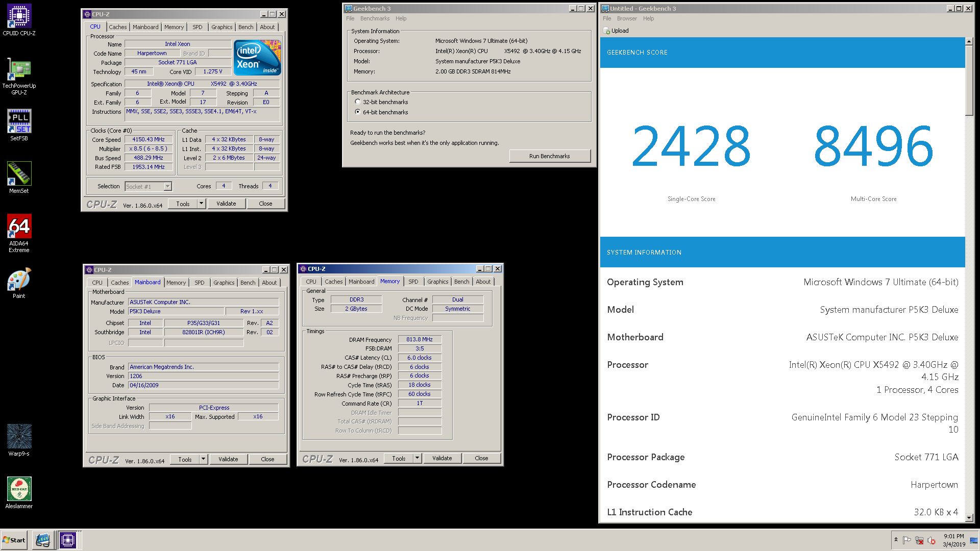
Task: Open File menu in Geekbench 3 main window
Action: (350, 18)
